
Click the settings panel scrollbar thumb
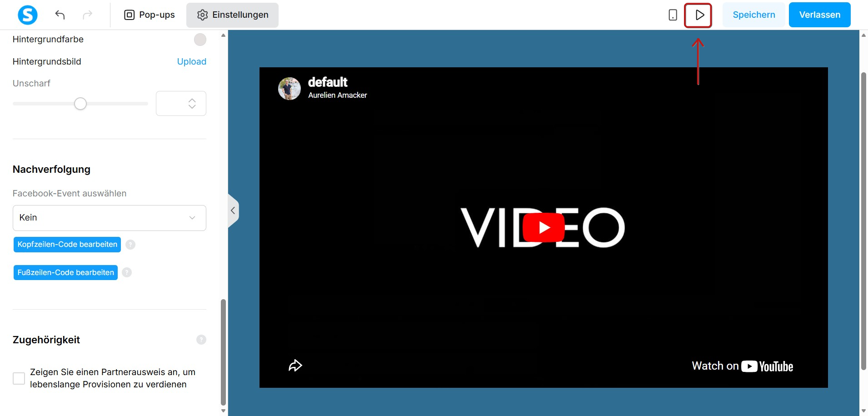point(223,352)
